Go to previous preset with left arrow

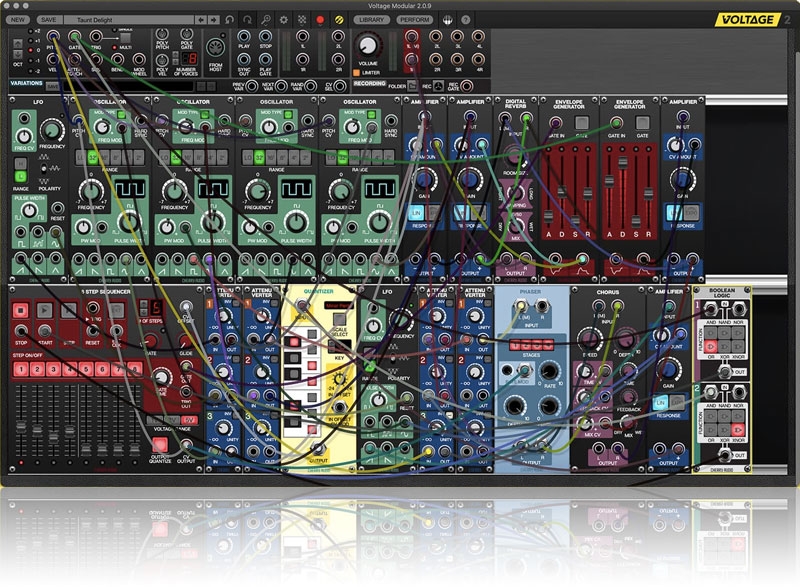pos(201,20)
